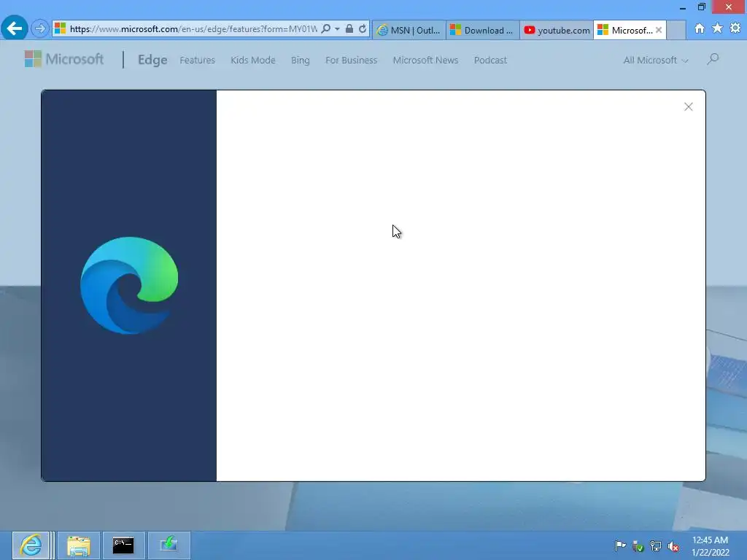Expand the All Microsoft dropdown

(656, 60)
